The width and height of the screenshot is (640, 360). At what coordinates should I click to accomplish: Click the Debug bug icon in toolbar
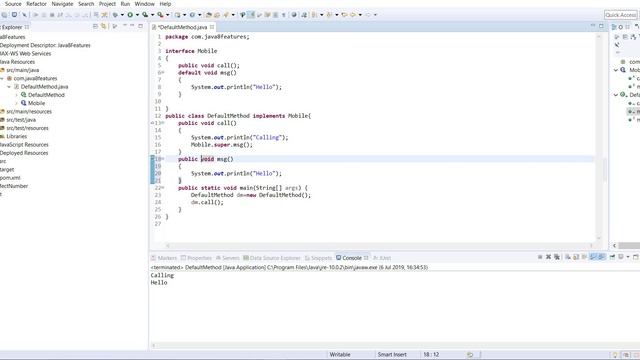pyautogui.click(x=115, y=15)
